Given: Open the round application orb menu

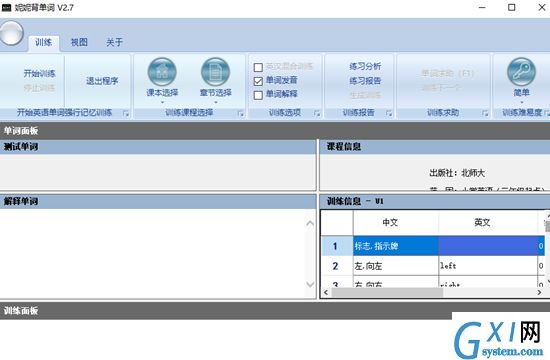Looking at the screenshot, I should click(11, 33).
